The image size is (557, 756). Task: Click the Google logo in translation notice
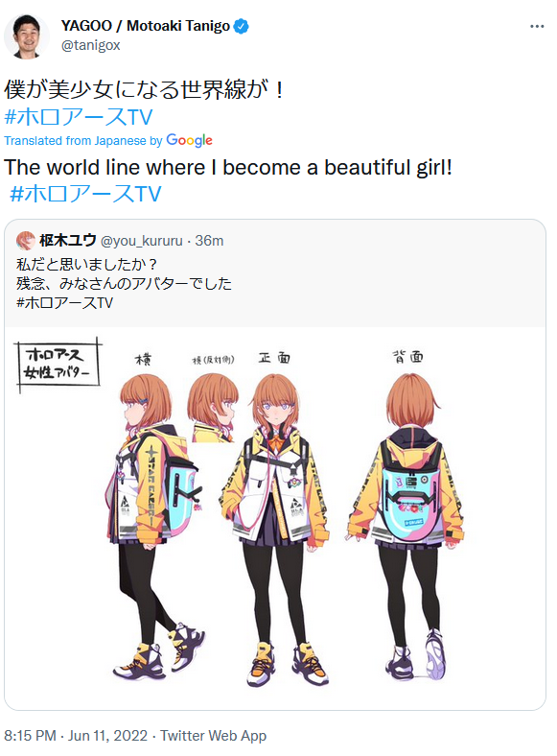190,140
